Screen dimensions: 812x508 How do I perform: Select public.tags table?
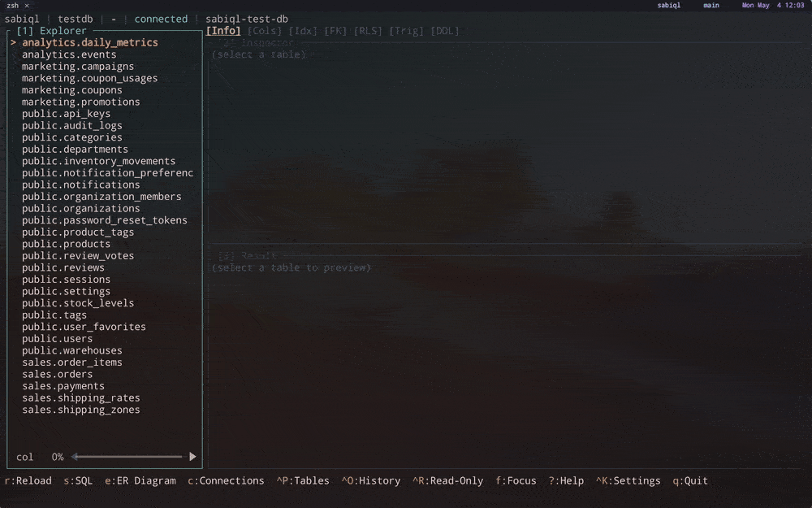54,315
